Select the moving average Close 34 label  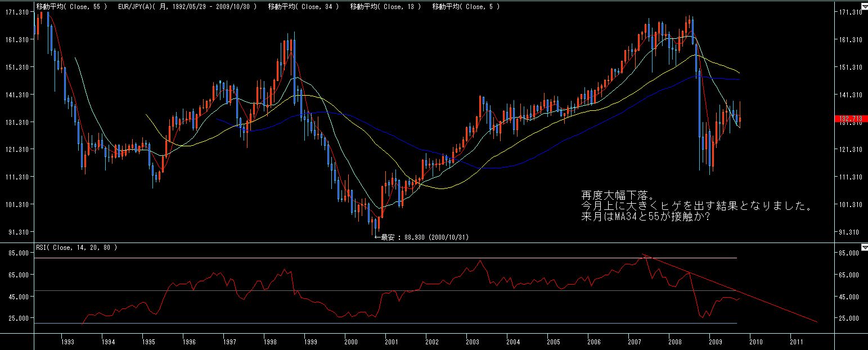coord(303,7)
